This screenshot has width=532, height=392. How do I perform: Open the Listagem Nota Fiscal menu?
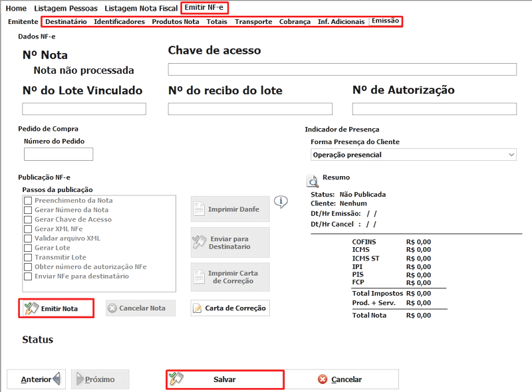pyautogui.click(x=141, y=8)
